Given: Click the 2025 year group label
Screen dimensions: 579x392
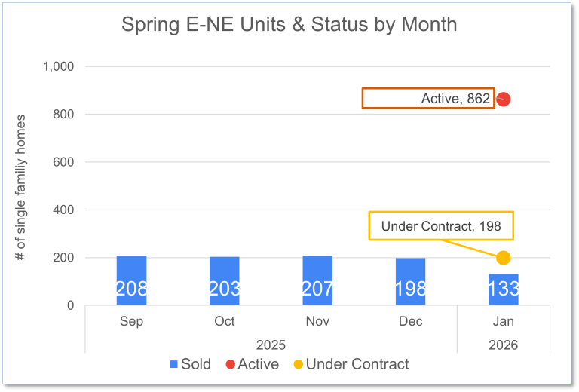Looking at the screenshot, I should [x=271, y=345].
